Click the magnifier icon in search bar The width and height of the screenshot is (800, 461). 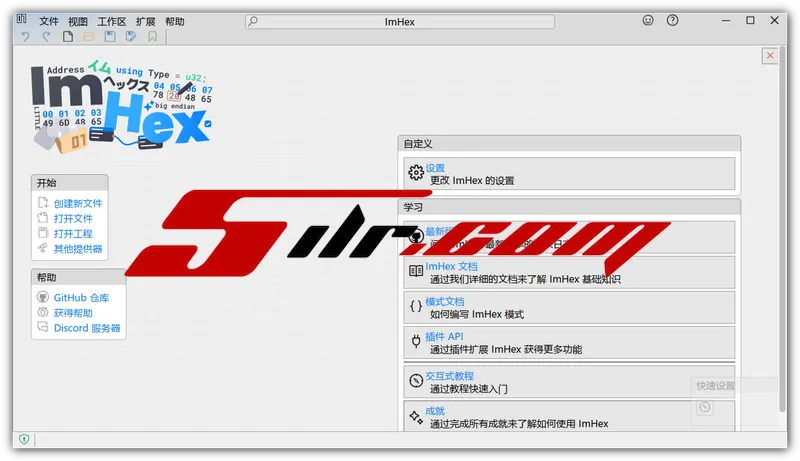253,21
